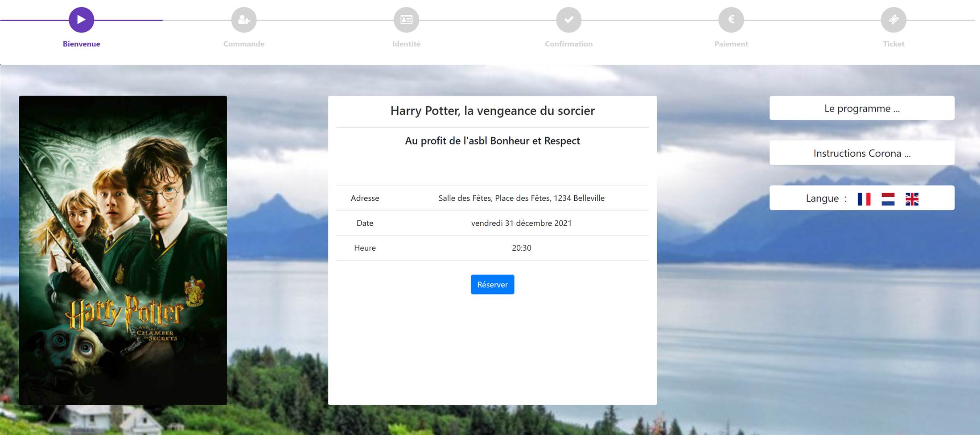This screenshot has width=980, height=435.
Task: Open the "Le programme ..." panel
Action: (861, 108)
